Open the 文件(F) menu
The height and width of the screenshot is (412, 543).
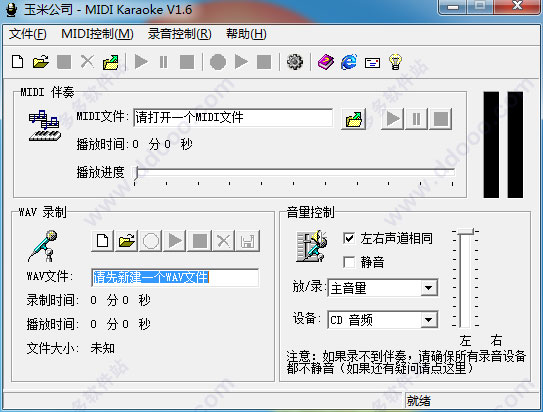click(28, 34)
